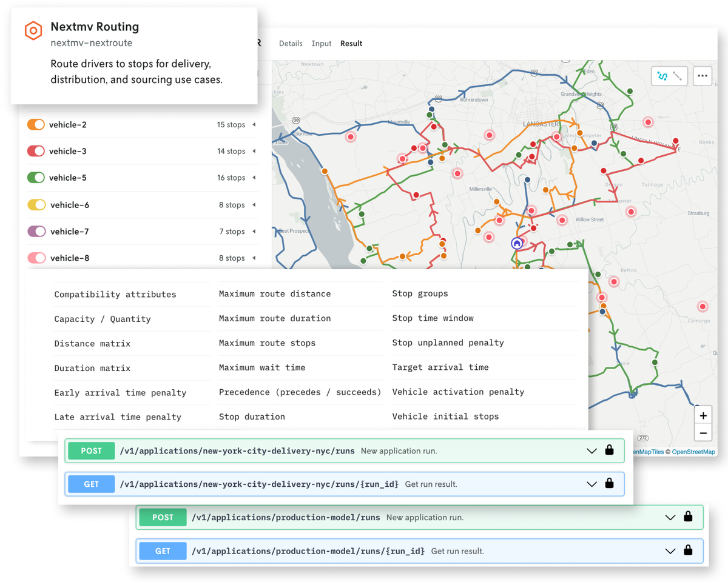This screenshot has width=728, height=582.
Task: Toggle visibility of vehicle-2 route
Action: 36,124
